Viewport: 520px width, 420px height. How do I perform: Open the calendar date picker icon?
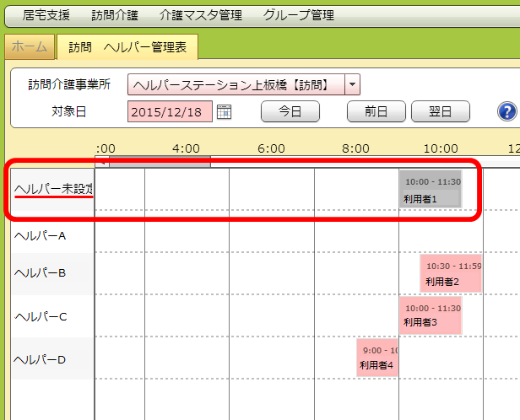(224, 111)
